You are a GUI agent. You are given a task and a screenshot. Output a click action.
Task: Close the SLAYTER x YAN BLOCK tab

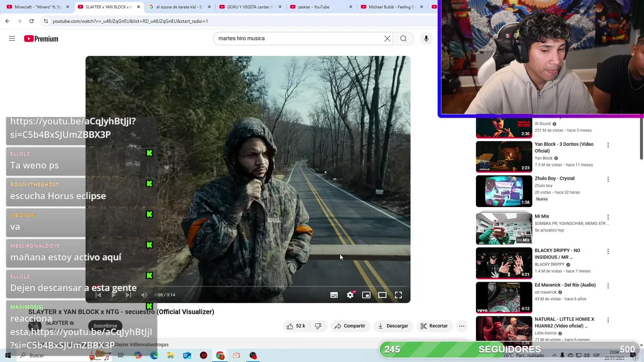coord(138,7)
